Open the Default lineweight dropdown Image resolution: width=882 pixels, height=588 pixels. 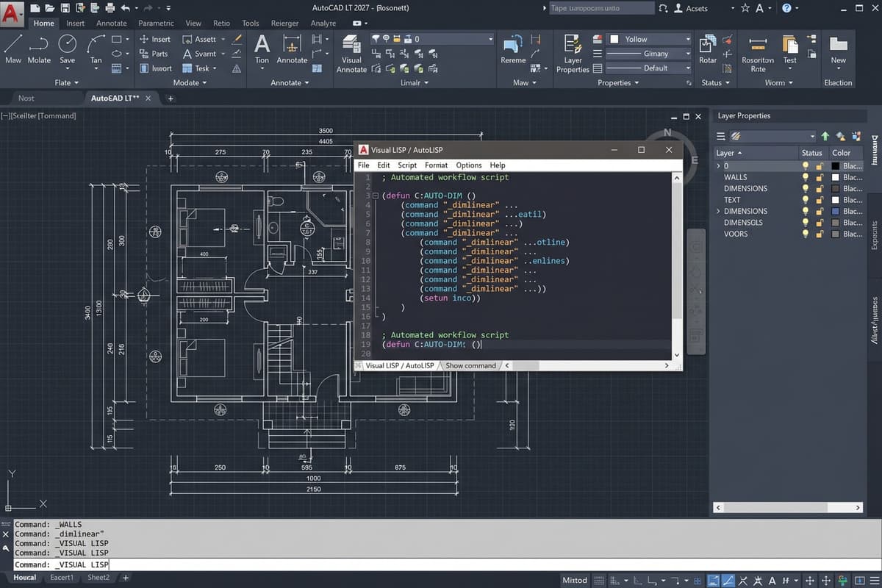(649, 68)
